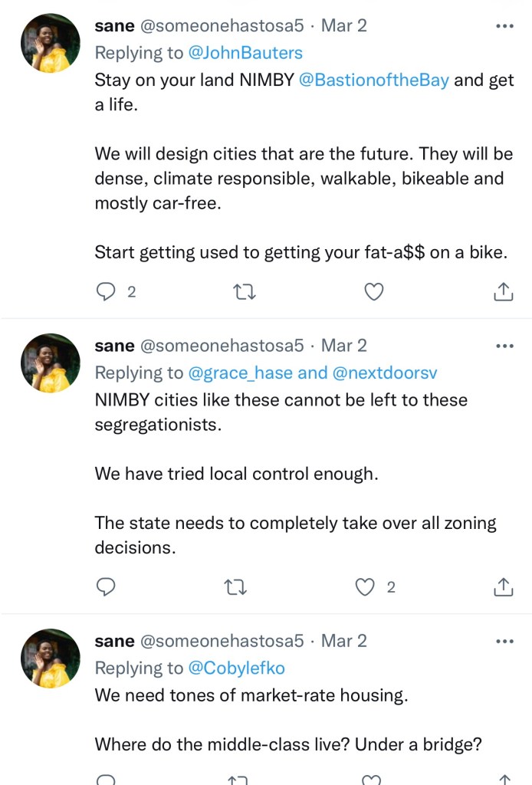The image size is (532, 785).
Task: Open the @Cobylefko profile link
Action: tap(236, 668)
